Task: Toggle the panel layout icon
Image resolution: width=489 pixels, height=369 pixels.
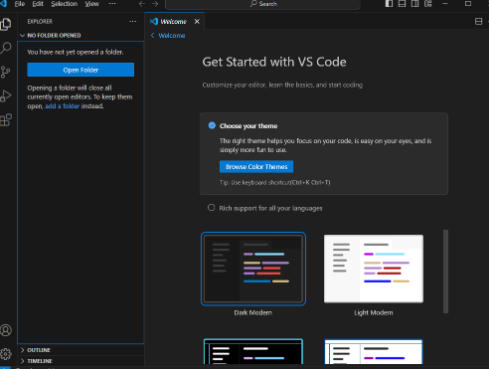Action: click(x=402, y=4)
